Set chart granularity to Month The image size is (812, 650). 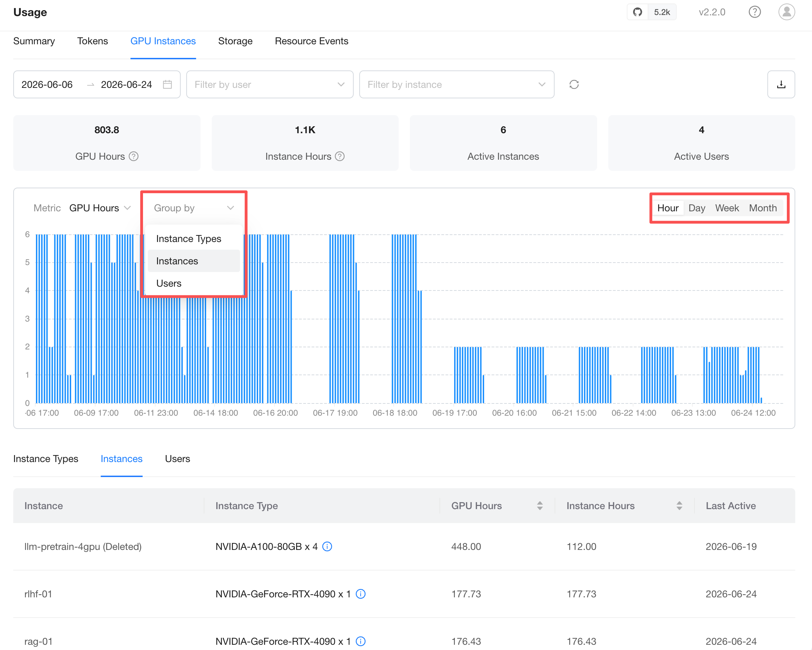point(762,208)
